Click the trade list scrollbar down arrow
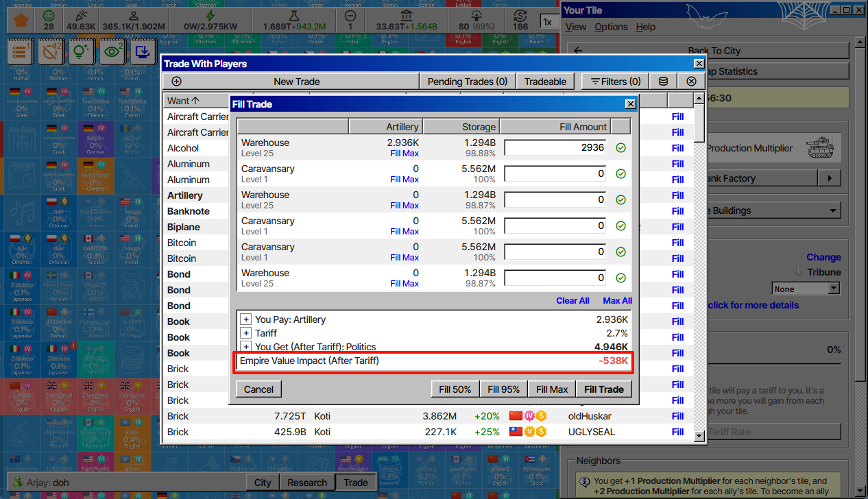The image size is (868, 499). coord(699,436)
